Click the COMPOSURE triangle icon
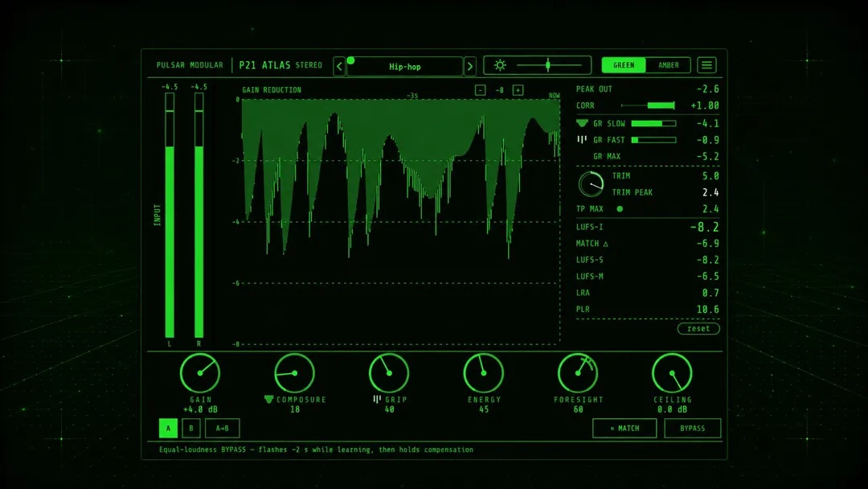The height and width of the screenshot is (489, 868). tap(268, 399)
